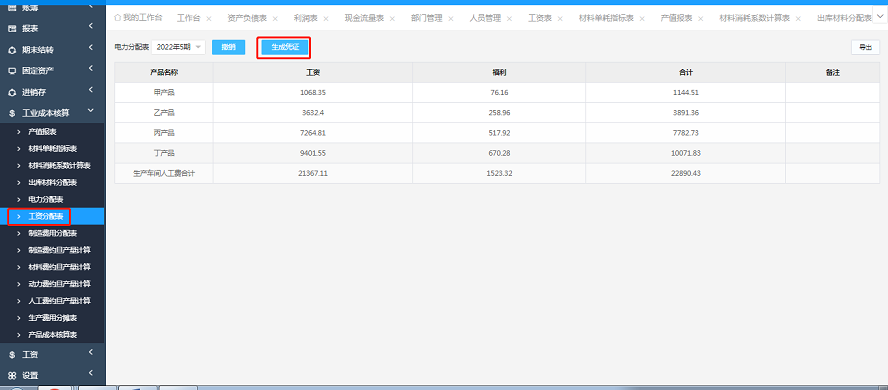Click the dollar icon beside 工业成本核算
The width and height of the screenshot is (888, 390).
tap(12, 113)
